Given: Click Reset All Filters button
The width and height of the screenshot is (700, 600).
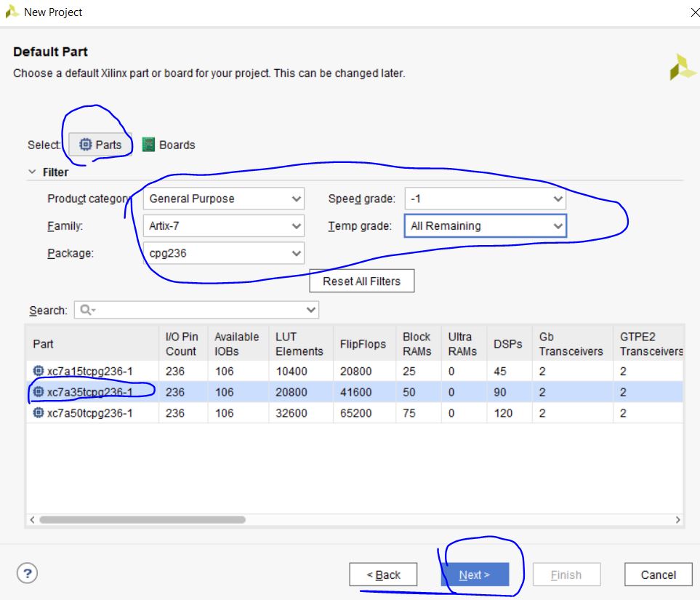Looking at the screenshot, I should (361, 281).
